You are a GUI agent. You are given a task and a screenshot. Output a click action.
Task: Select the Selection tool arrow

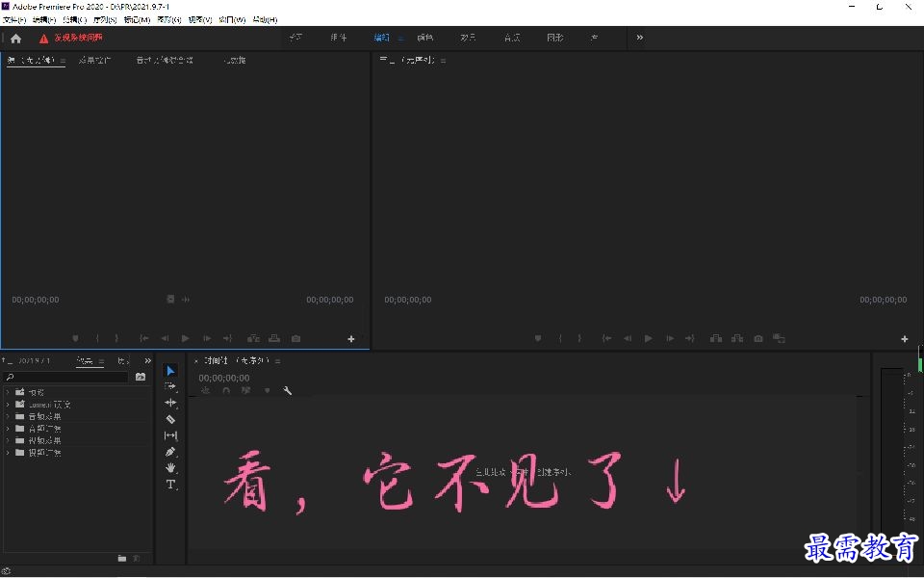(170, 370)
